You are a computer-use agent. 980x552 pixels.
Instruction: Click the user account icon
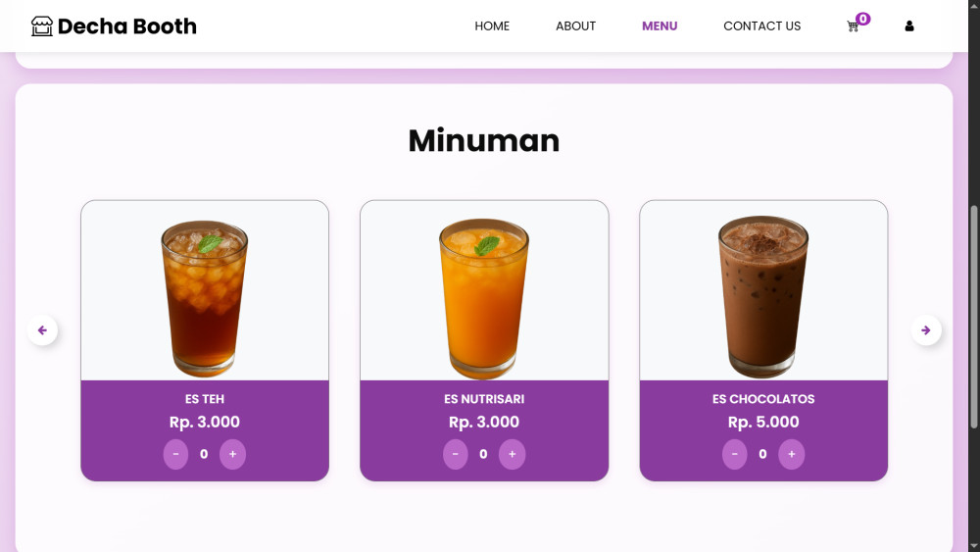909,26
